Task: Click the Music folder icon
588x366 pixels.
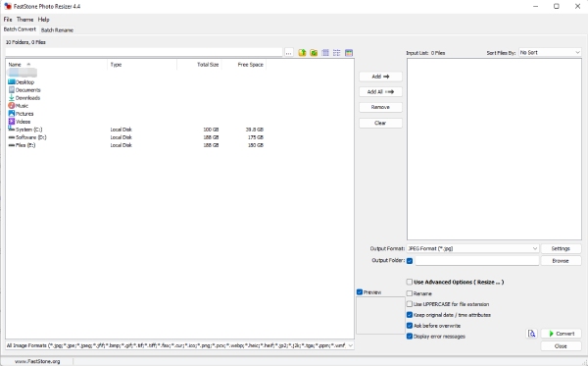Action: click(11, 106)
